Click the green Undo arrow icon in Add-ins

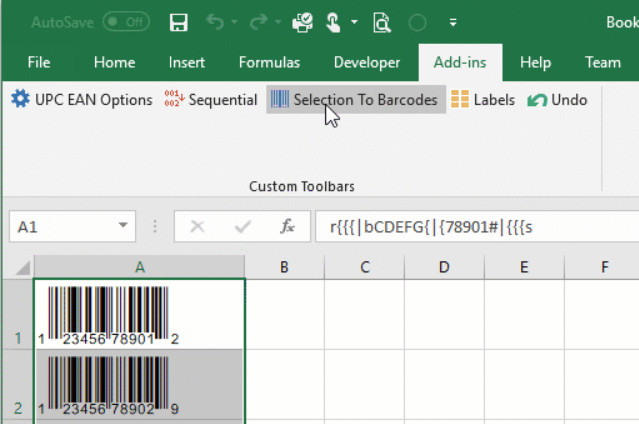click(537, 100)
